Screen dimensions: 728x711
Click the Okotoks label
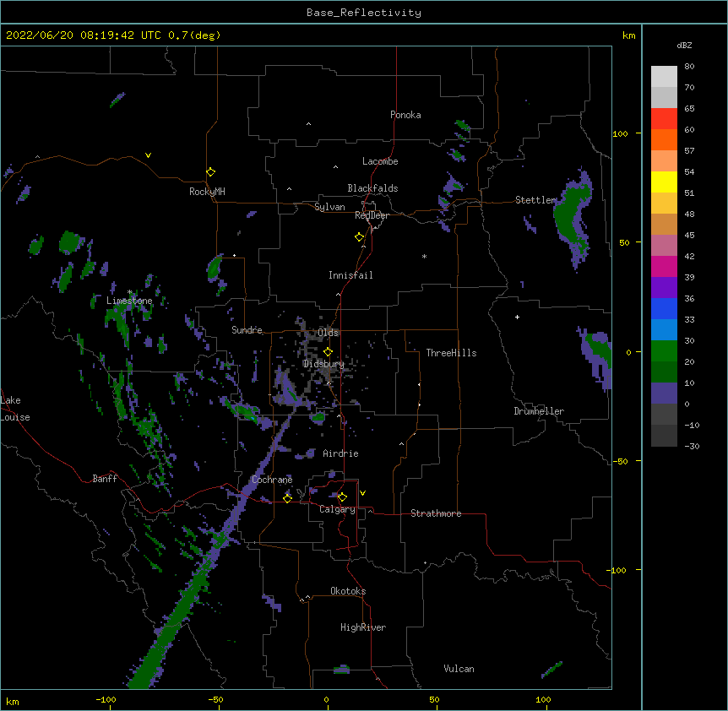(x=348, y=591)
